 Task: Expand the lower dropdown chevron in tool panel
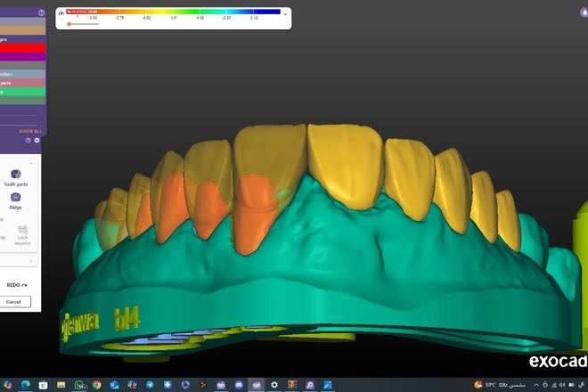pyautogui.click(x=31, y=260)
